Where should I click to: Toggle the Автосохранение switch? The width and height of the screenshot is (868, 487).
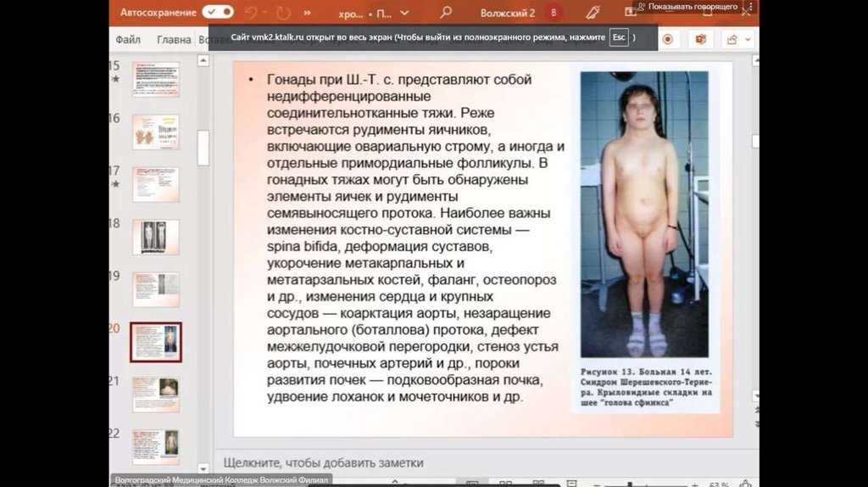218,13
